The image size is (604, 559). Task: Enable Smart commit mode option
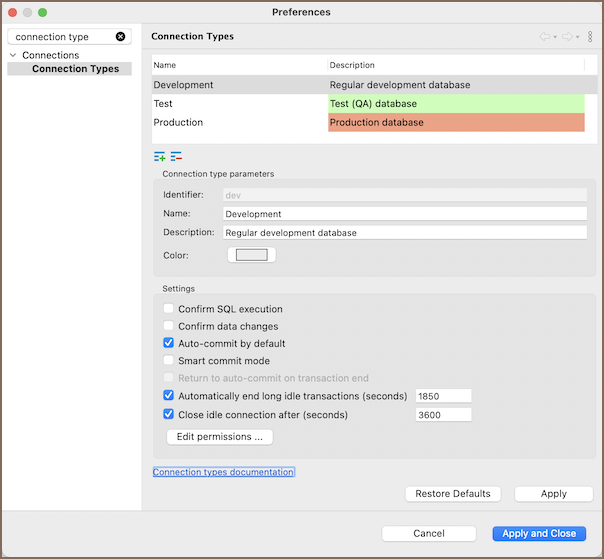pyautogui.click(x=169, y=361)
